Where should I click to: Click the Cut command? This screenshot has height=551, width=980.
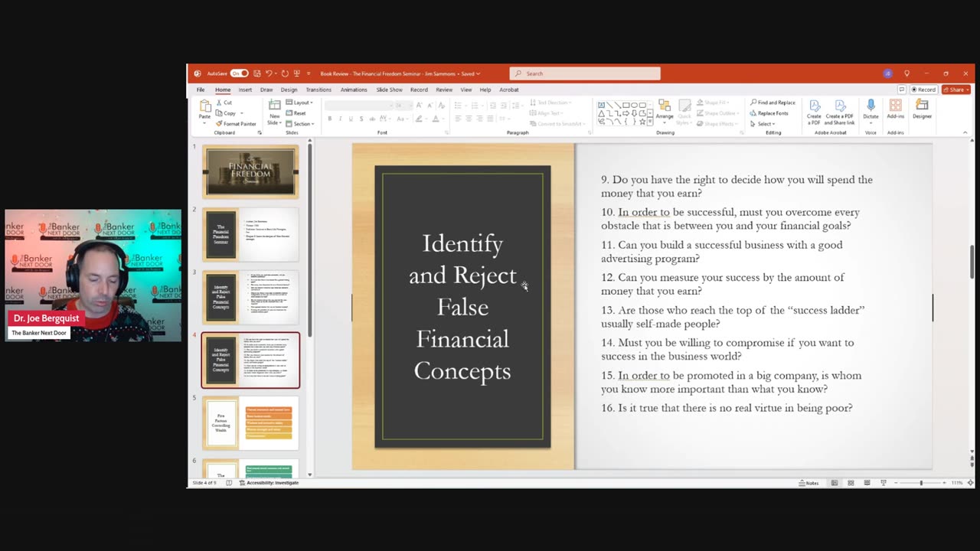[x=224, y=103]
